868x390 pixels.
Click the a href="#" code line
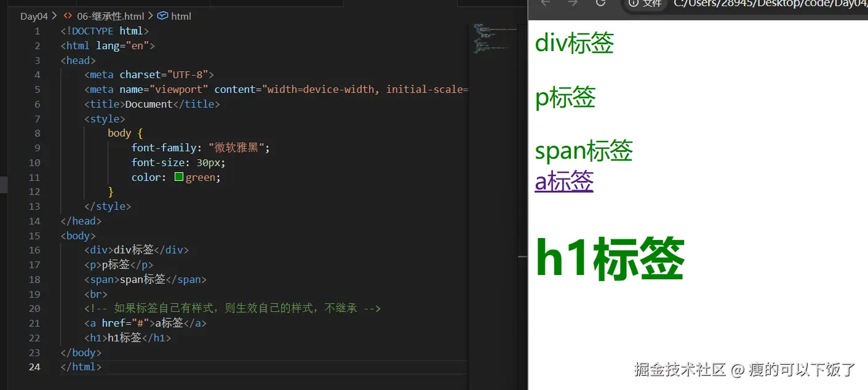click(145, 323)
